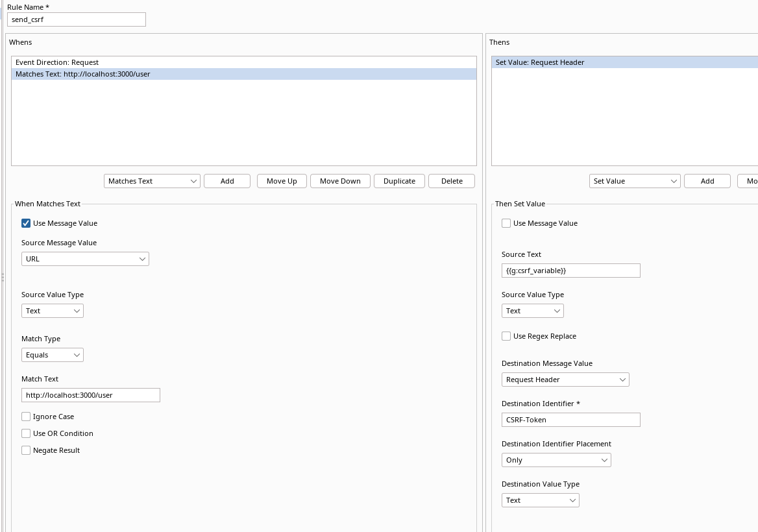Open the Destination Value Type dropdown

click(541, 500)
